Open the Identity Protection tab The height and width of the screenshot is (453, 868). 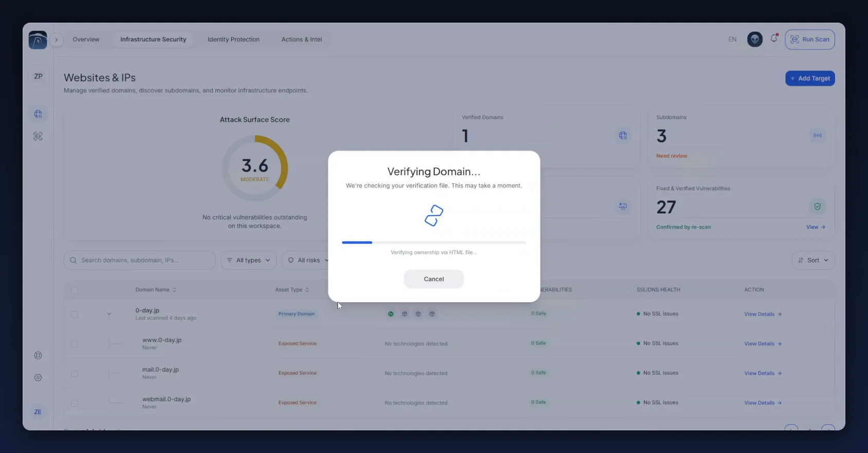tap(233, 39)
